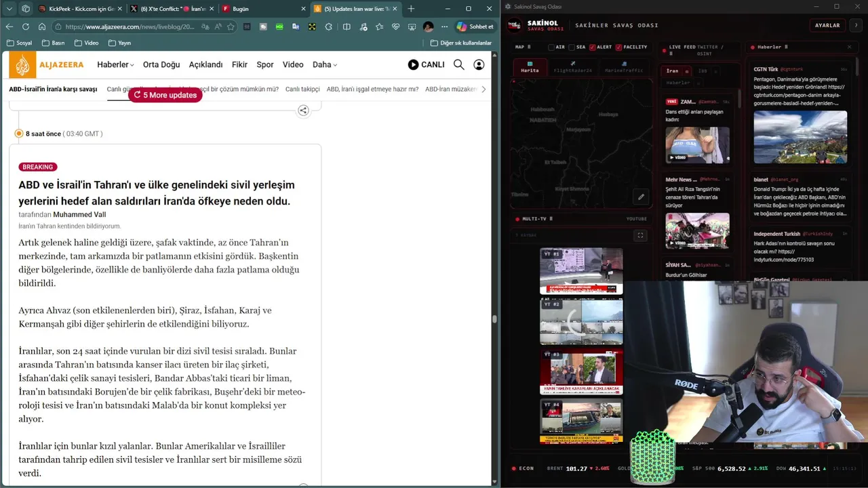Open the read aloud icon in address bar
This screenshot has width=868, height=488.
[x=218, y=27]
